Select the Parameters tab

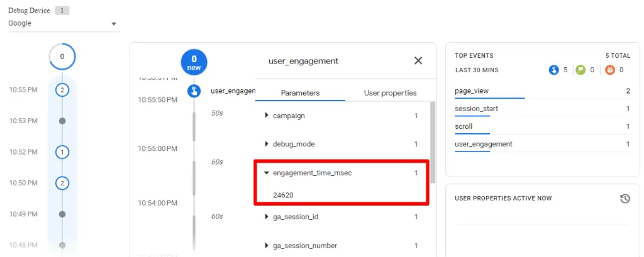[300, 93]
